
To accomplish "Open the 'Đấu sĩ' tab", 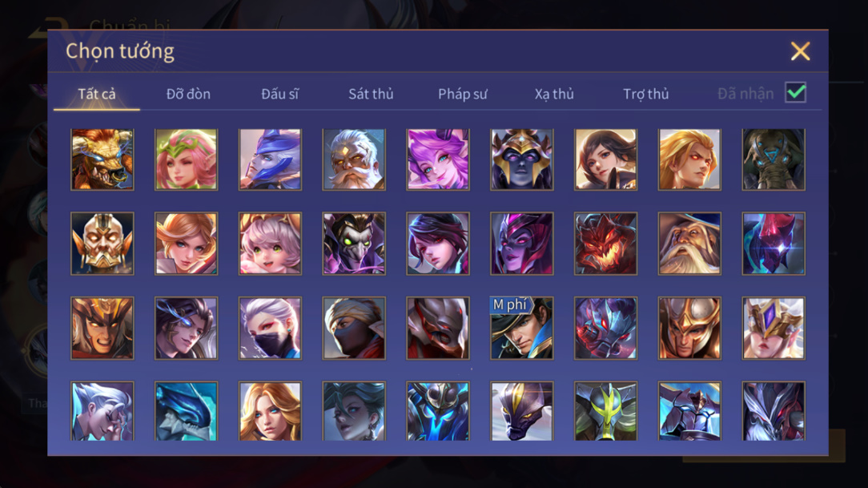I will click(x=279, y=94).
